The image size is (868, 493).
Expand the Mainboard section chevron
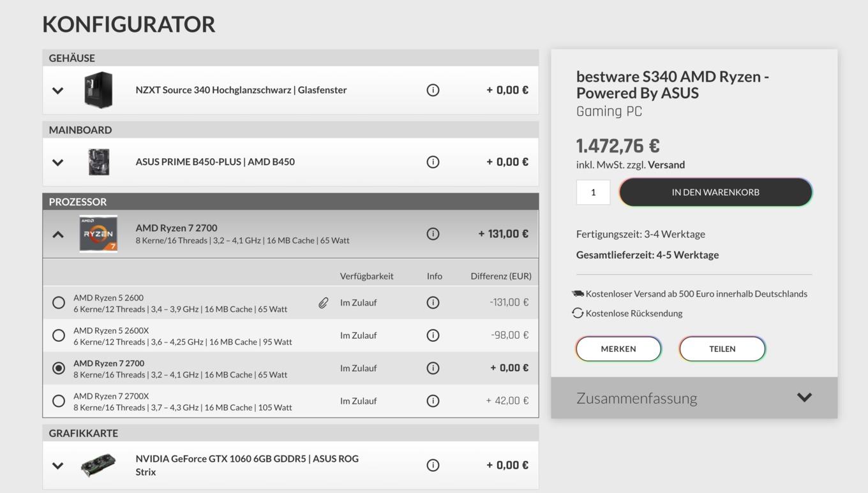click(58, 162)
